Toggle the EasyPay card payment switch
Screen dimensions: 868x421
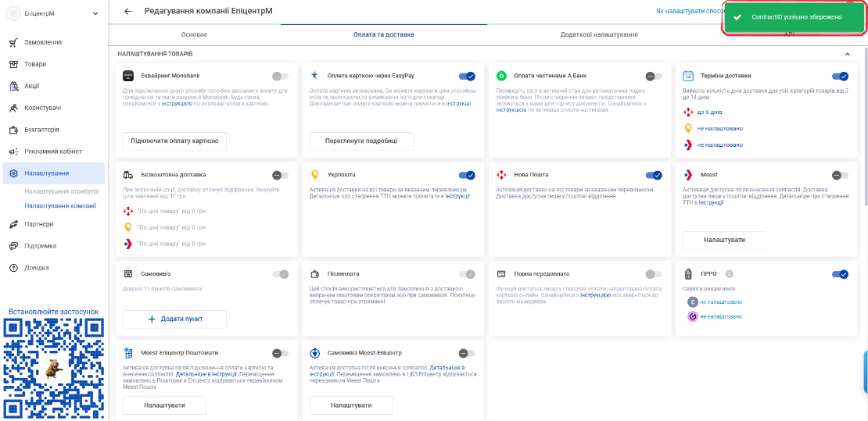467,76
